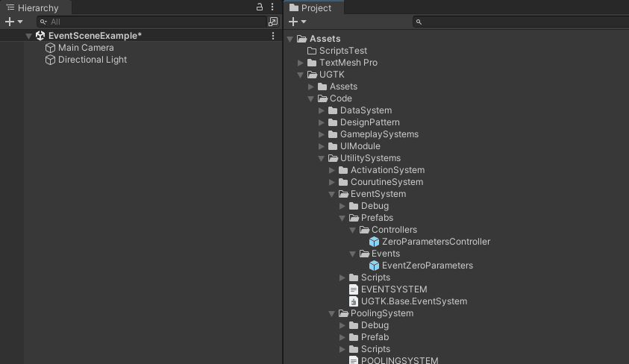The image size is (629, 364).
Task: Open the EventSceneExample scene options menu
Action: point(273,36)
